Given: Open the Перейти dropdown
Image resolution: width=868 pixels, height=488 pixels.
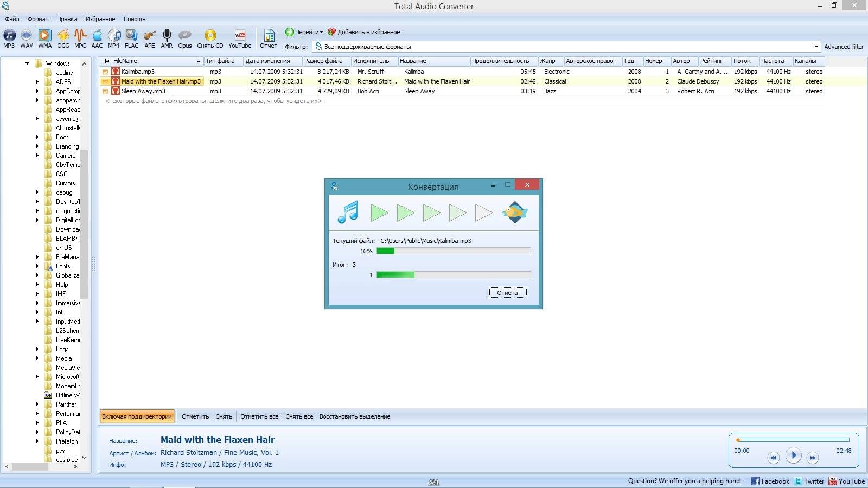Looking at the screenshot, I should click(304, 32).
